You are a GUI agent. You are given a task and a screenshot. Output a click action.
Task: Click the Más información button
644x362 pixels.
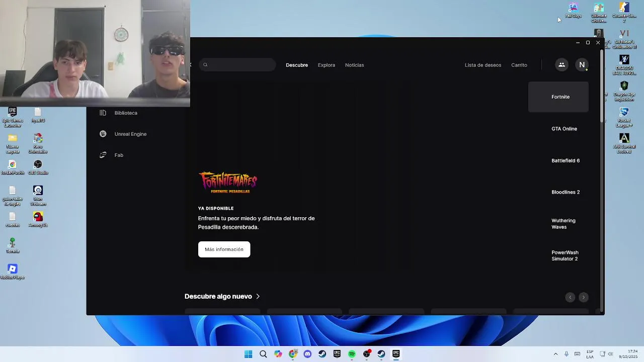[224, 249]
